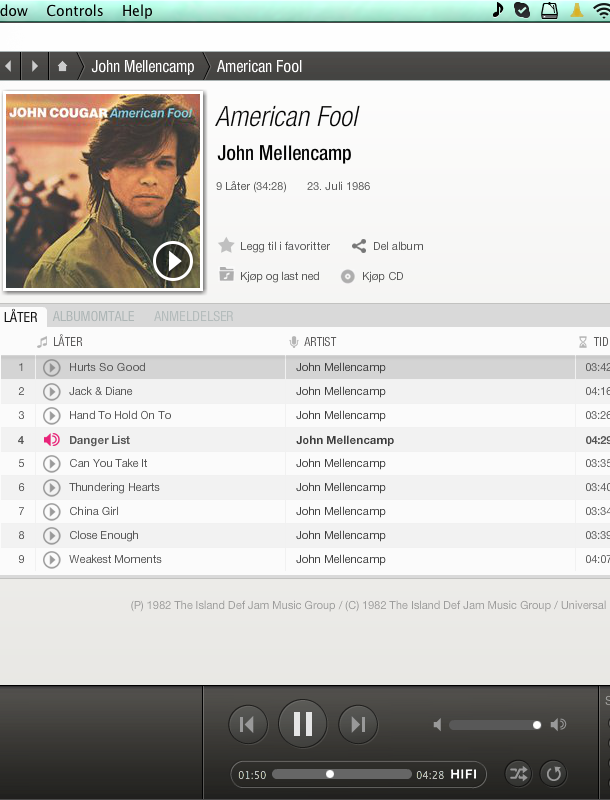This screenshot has height=800, width=610.
Task: Toggle repeat mode
Action: (x=553, y=774)
